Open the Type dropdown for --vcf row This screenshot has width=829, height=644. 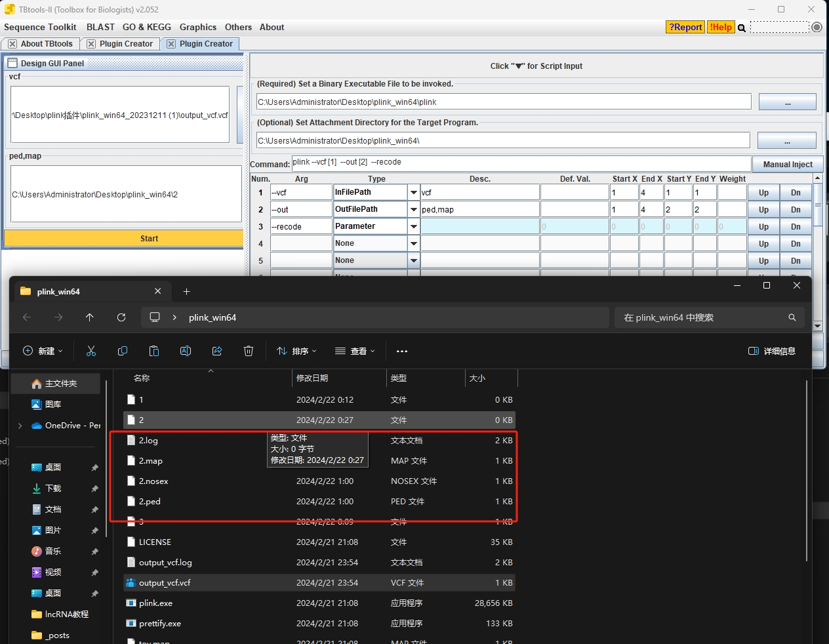pyautogui.click(x=414, y=193)
